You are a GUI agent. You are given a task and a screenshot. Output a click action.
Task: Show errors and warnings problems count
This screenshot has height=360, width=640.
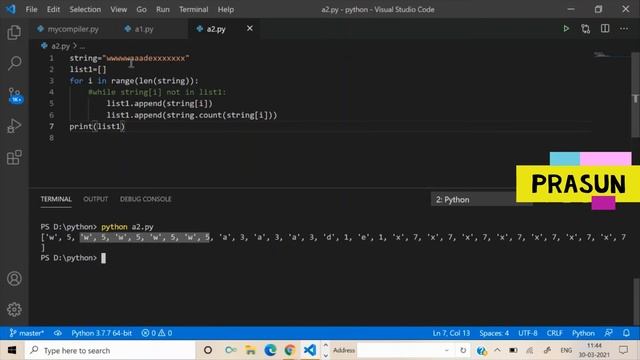click(157, 333)
